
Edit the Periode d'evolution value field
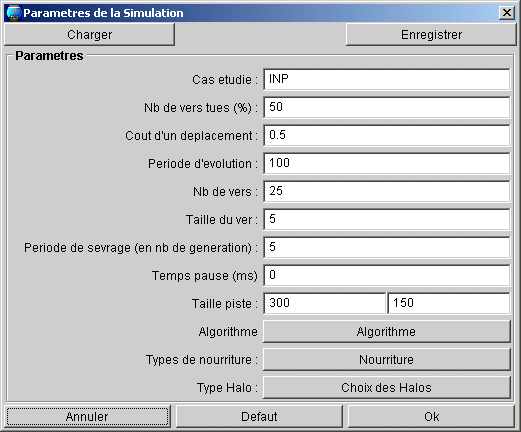click(387, 163)
